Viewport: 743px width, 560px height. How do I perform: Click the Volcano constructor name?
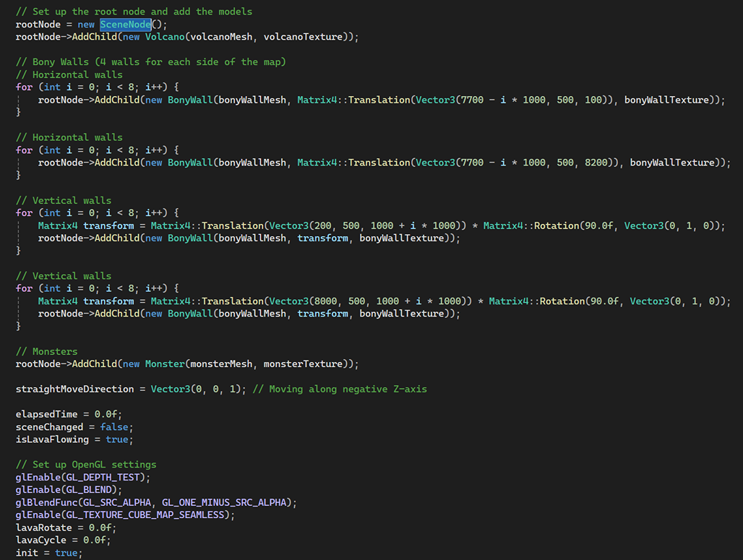pyautogui.click(x=165, y=37)
